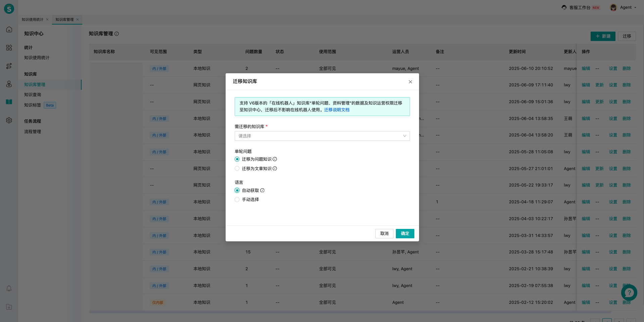Screen dimensions: 644x322
Task: Open 知识查询 in the sidebar menu
Action: click(33, 95)
